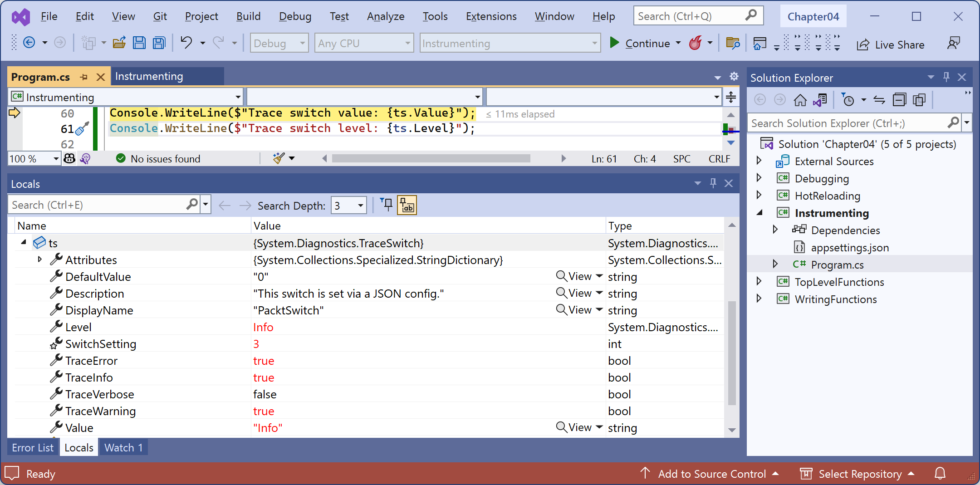980x485 pixels.
Task: Click the notifications bell icon
Action: tap(940, 474)
